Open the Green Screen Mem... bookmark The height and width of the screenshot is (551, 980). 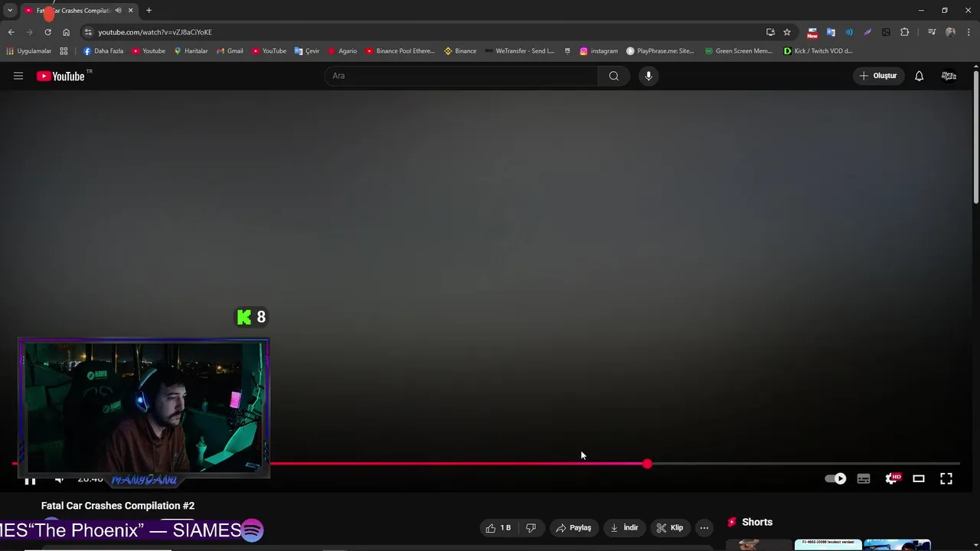click(739, 51)
